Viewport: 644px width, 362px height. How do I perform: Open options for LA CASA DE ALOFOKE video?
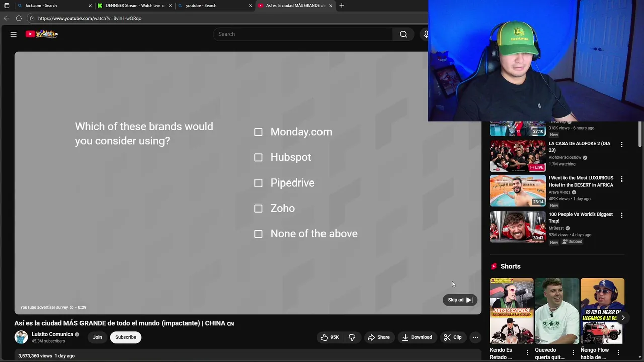point(621,144)
